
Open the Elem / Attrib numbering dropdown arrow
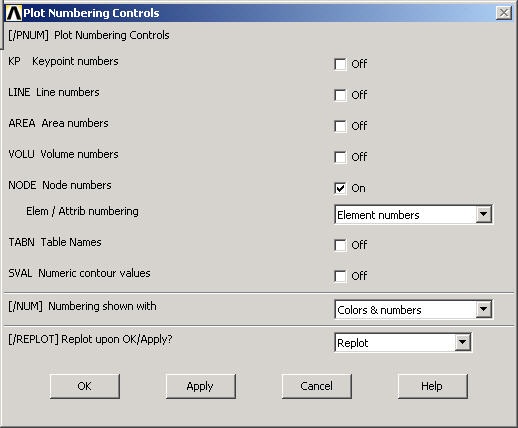483,214
